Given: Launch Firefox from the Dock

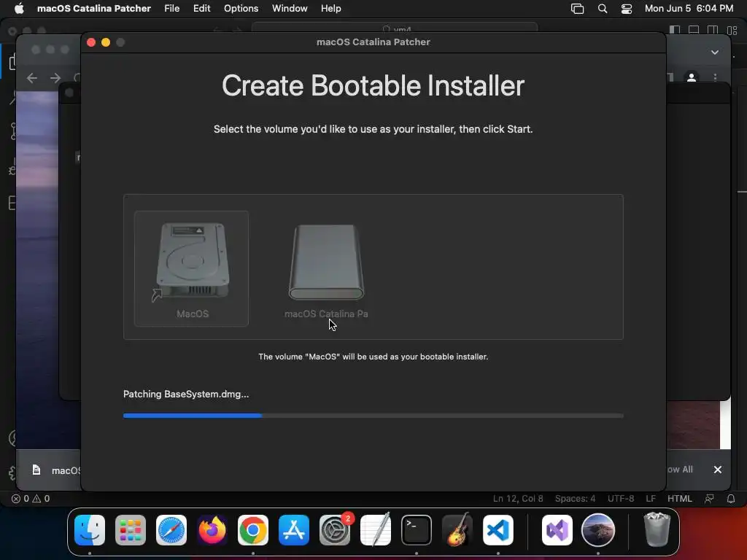Looking at the screenshot, I should point(212,530).
